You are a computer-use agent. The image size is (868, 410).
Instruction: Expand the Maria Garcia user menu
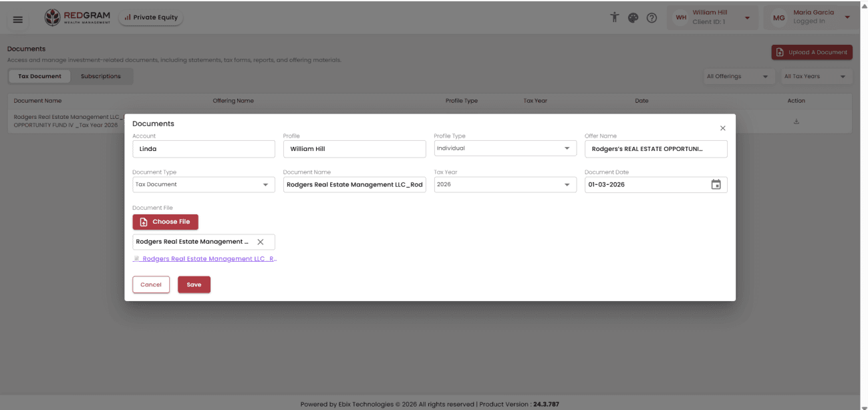tap(847, 18)
